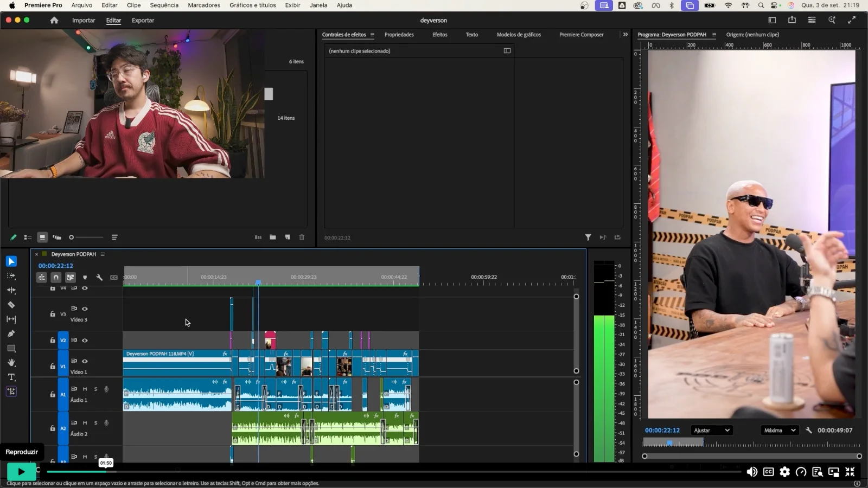This screenshot has width=868, height=488.
Task: Click the video player volume speaker icon
Action: coord(752,472)
